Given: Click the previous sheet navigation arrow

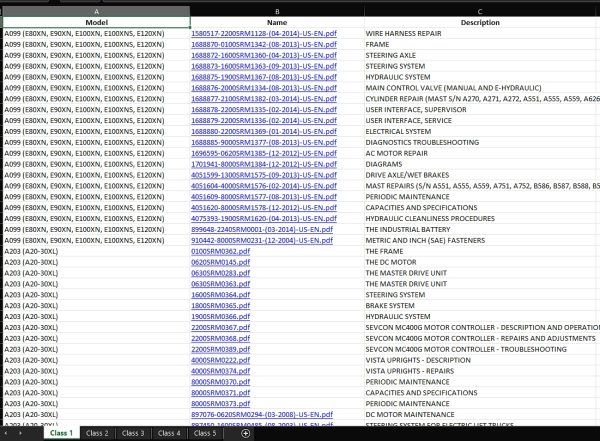Looking at the screenshot, I should (x=6, y=433).
